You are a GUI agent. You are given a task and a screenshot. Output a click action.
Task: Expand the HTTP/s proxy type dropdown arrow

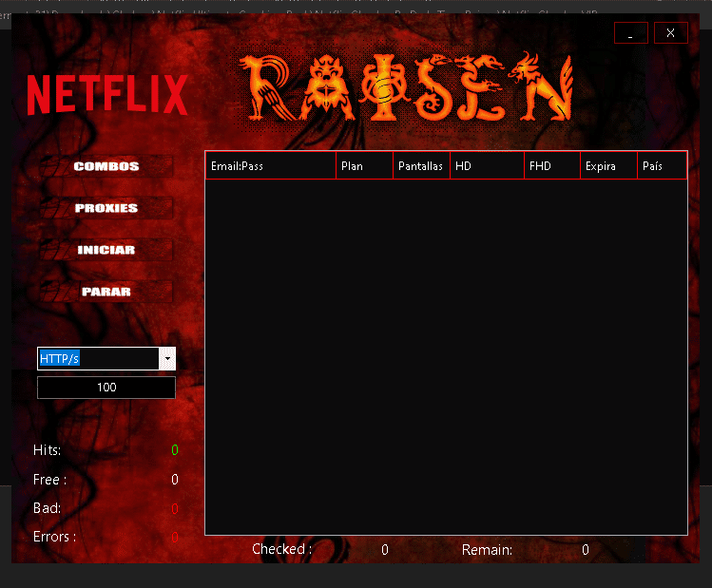coord(167,358)
